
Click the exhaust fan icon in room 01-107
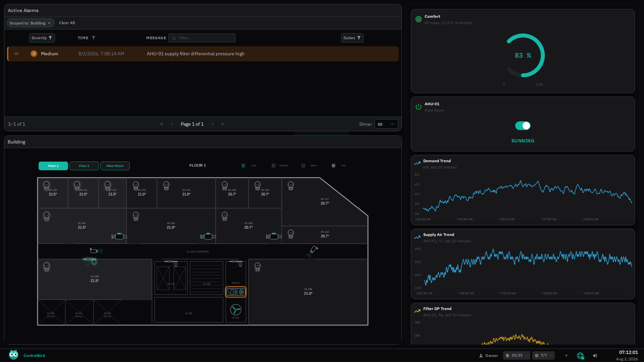pos(236,310)
